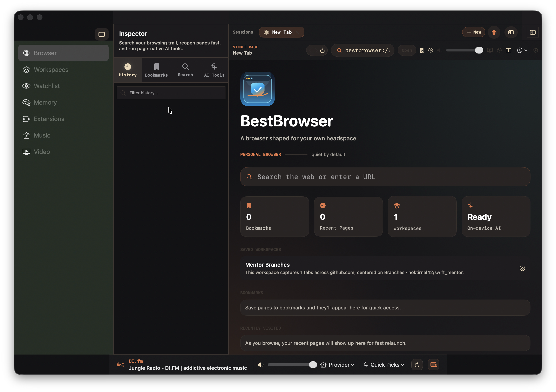Viewport: 556px width, 392px height.
Task: Mute music with the player speaker icon
Action: click(x=260, y=365)
